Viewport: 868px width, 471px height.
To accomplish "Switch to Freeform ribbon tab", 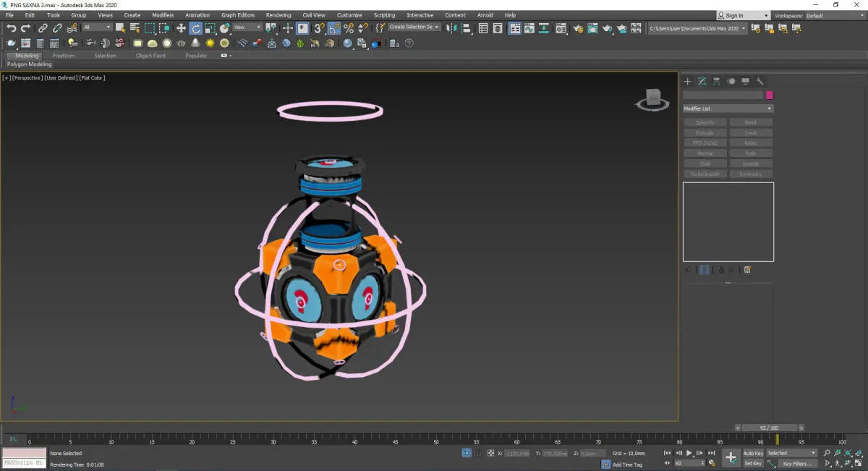I will 64,56.
